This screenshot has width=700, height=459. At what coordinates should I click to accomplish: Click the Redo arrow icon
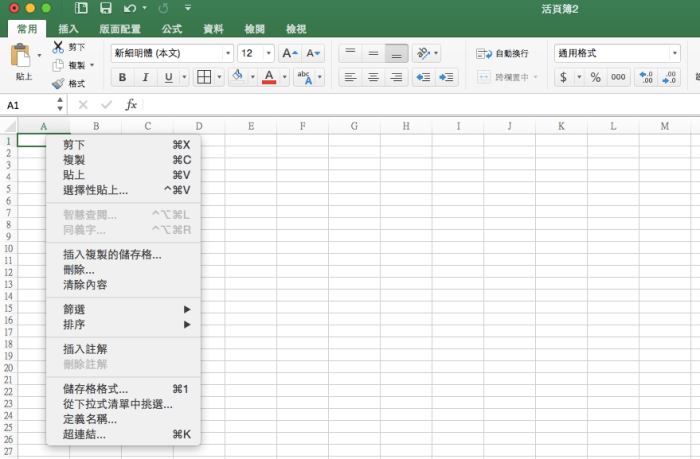[x=163, y=8]
